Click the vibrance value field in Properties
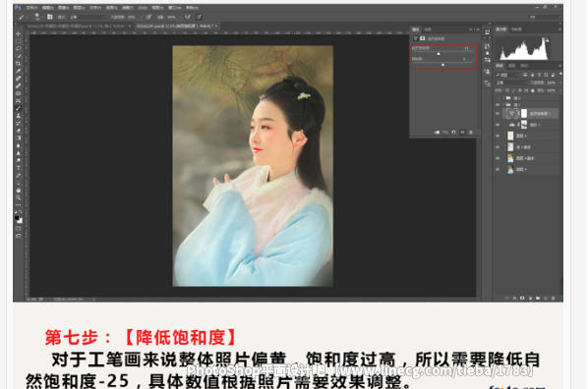Image resolution: width=588 pixels, height=389 pixels. tap(466, 48)
